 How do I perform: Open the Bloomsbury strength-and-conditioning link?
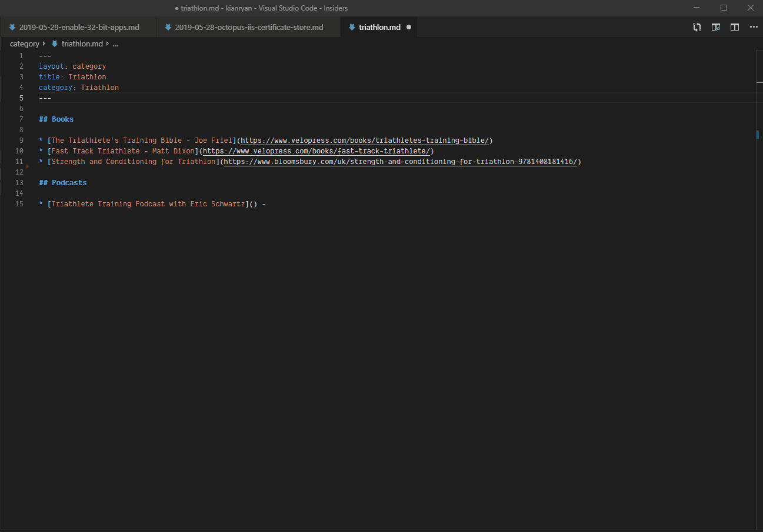(400, 161)
